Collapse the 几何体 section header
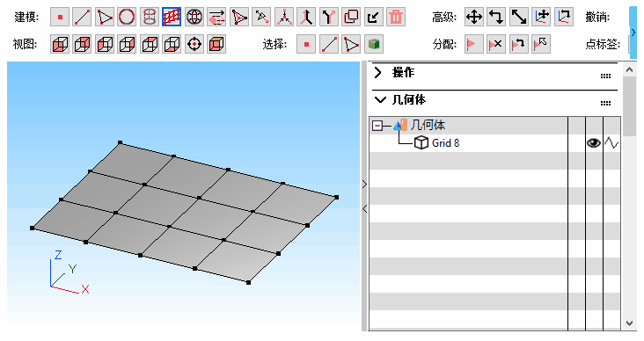The width and height of the screenshot is (644, 341). 380,99
